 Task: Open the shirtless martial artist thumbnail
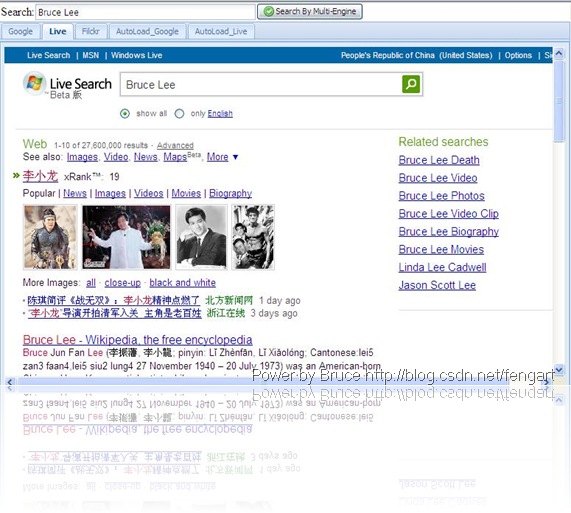(x=253, y=237)
